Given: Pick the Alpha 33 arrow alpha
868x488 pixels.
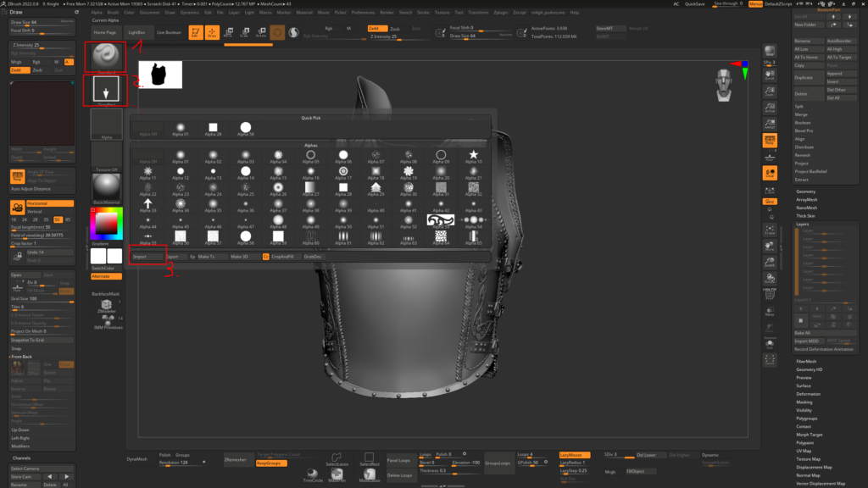Looking at the screenshot, I should (x=148, y=205).
